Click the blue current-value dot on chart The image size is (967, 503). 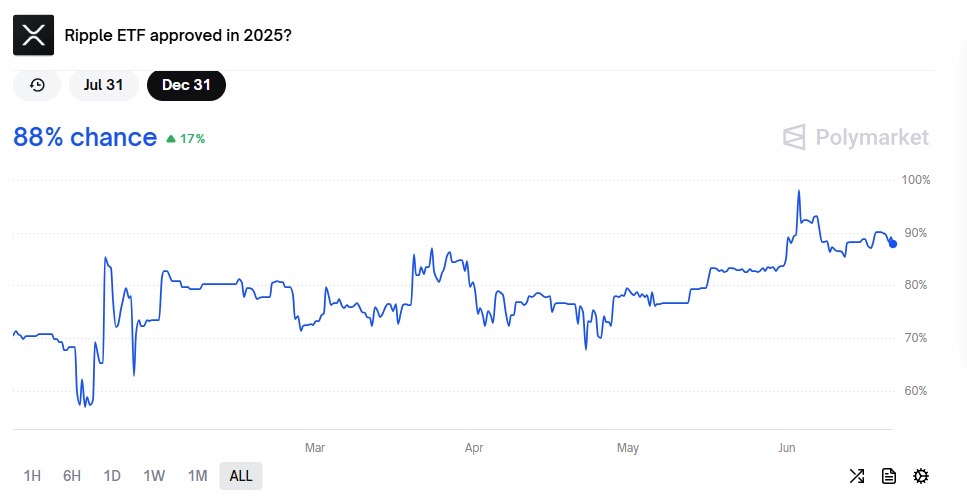[x=892, y=243]
